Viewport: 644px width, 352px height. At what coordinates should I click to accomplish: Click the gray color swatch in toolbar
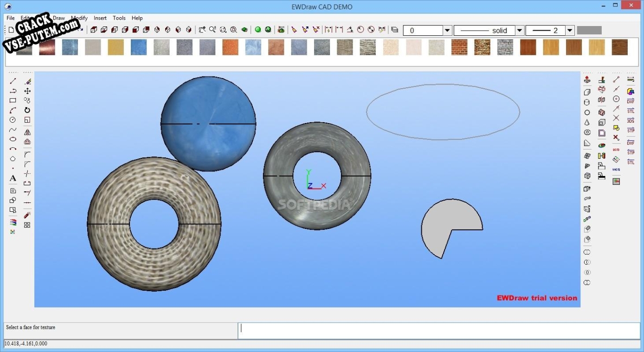(x=589, y=30)
